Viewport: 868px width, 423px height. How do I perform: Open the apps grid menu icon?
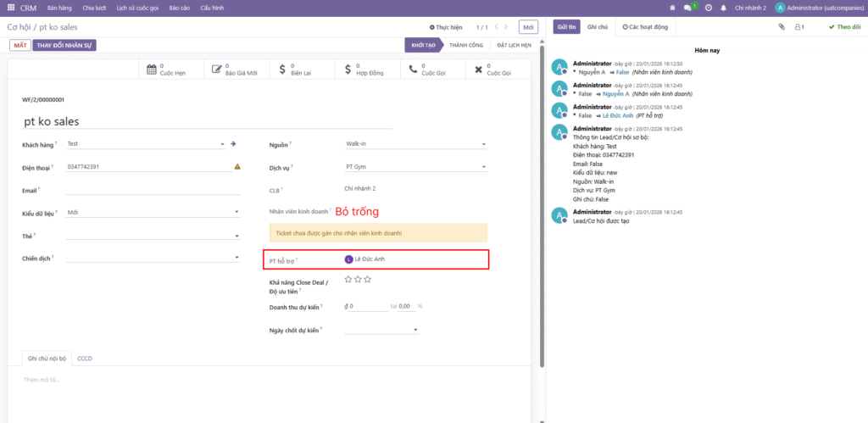click(11, 8)
